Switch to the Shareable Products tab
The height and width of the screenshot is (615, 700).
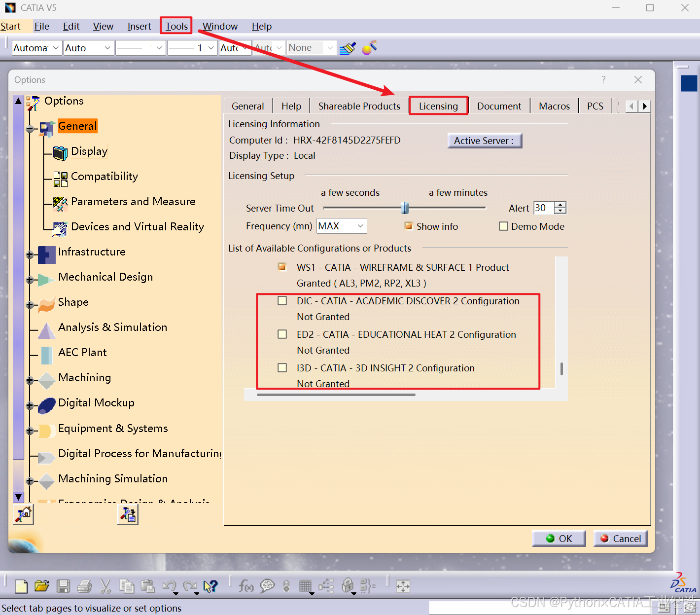point(359,106)
